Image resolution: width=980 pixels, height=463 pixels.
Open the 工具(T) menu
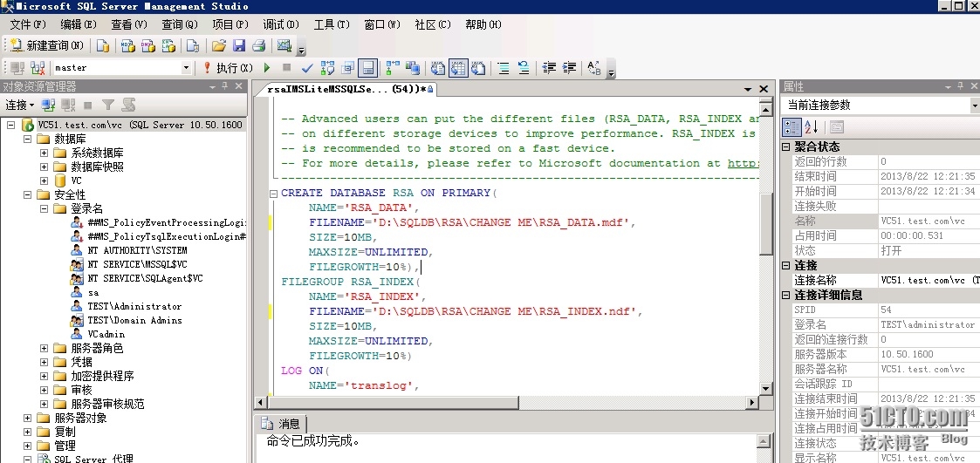click(332, 24)
